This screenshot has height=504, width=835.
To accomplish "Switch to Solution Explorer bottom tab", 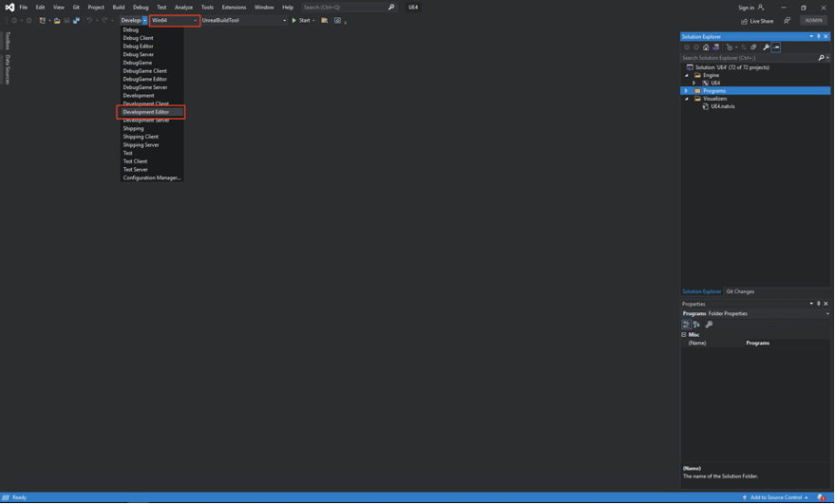I will 702,292.
